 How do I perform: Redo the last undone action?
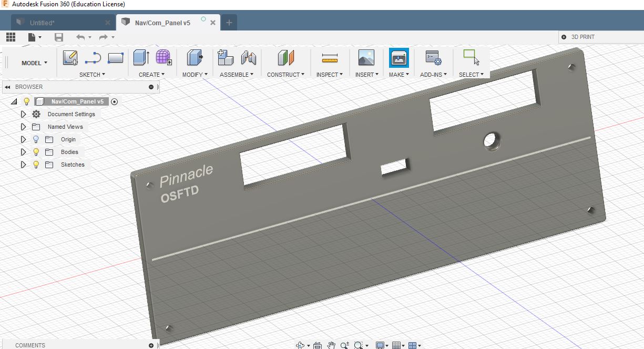pos(103,37)
